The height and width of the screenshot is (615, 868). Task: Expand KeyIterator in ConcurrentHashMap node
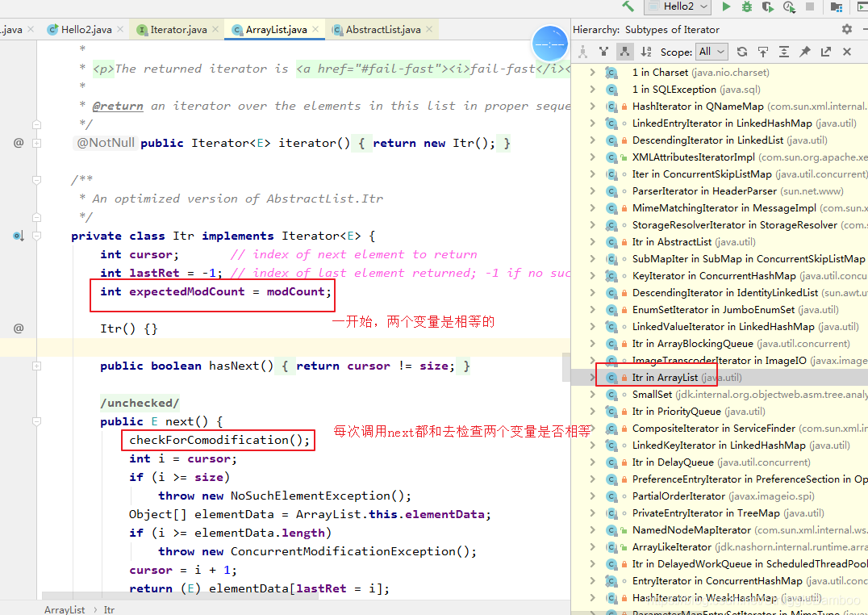[592, 276]
